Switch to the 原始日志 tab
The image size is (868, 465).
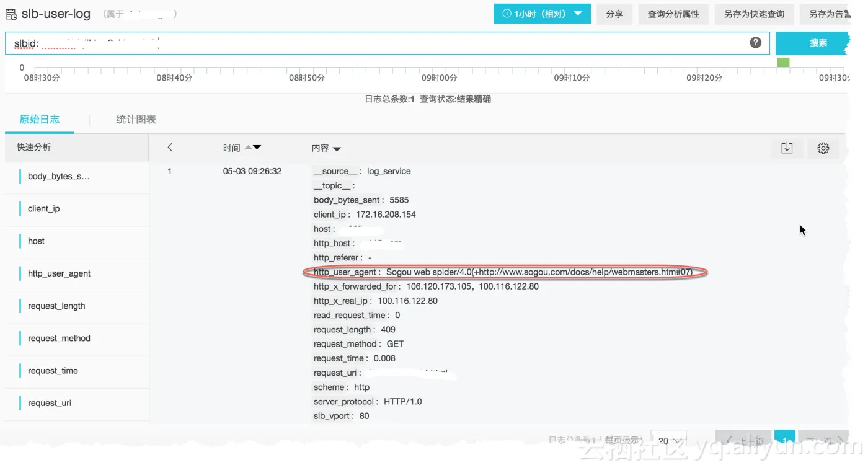pos(40,119)
